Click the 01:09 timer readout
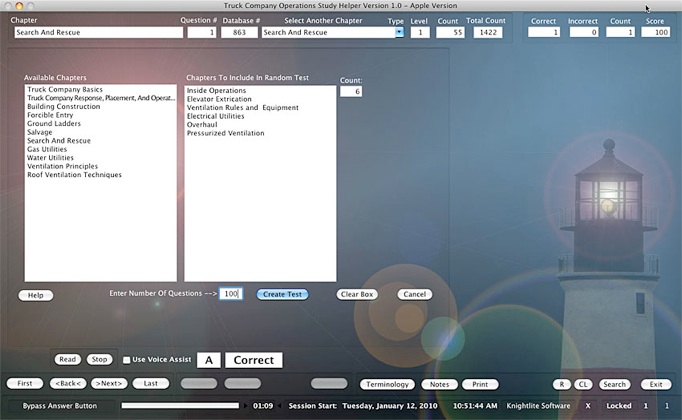682x420 pixels. (263, 406)
